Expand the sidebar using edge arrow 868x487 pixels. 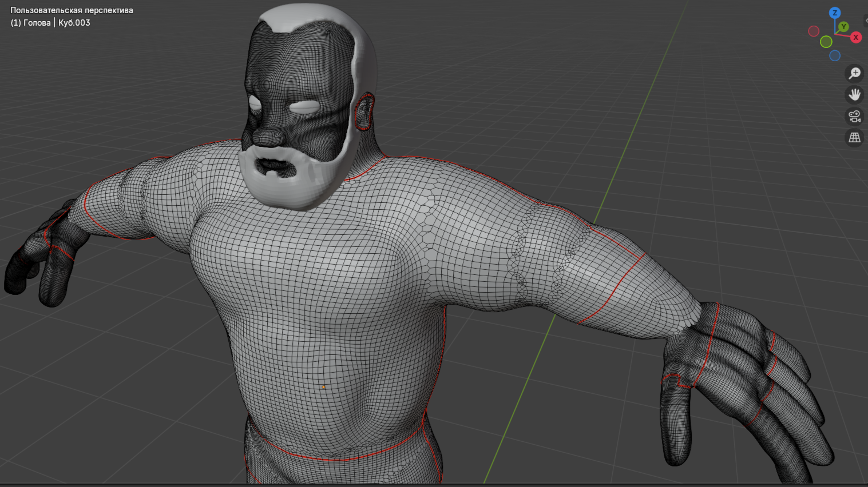[x=866, y=21]
